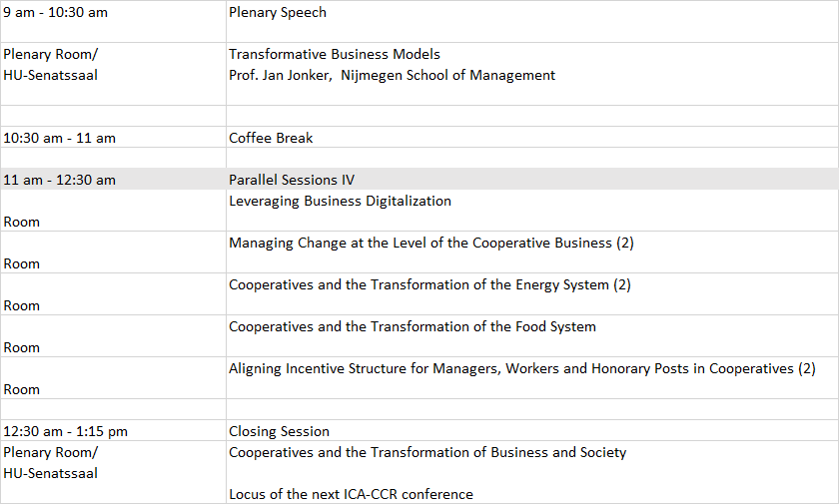
Task: Select the 'Transformative Business Models' cell
Action: pos(335,55)
